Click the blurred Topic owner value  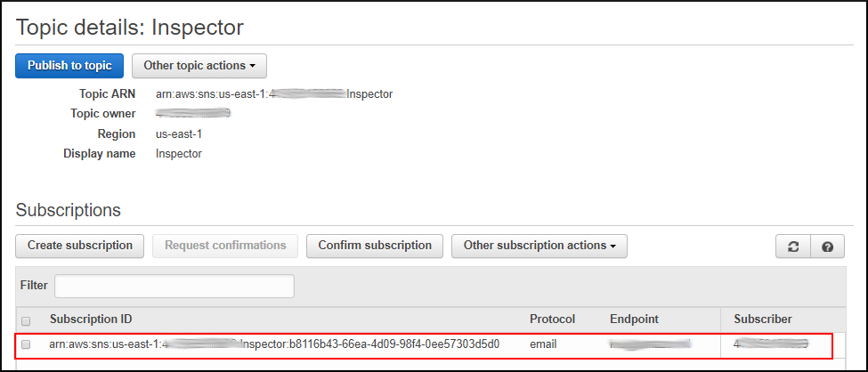coord(193,114)
